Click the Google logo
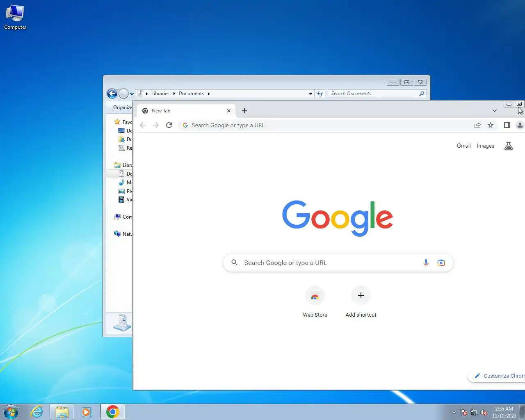Viewport: 525px width, 420px height. pyautogui.click(x=338, y=218)
